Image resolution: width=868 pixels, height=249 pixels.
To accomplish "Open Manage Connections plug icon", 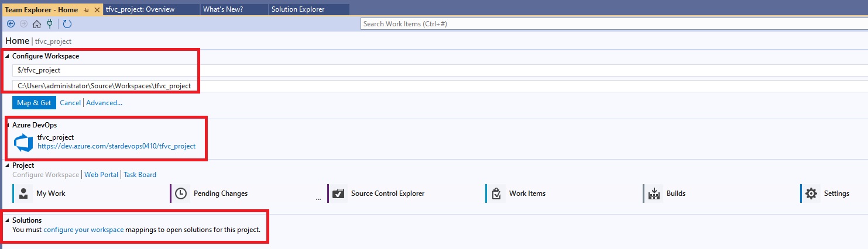I will [x=50, y=24].
